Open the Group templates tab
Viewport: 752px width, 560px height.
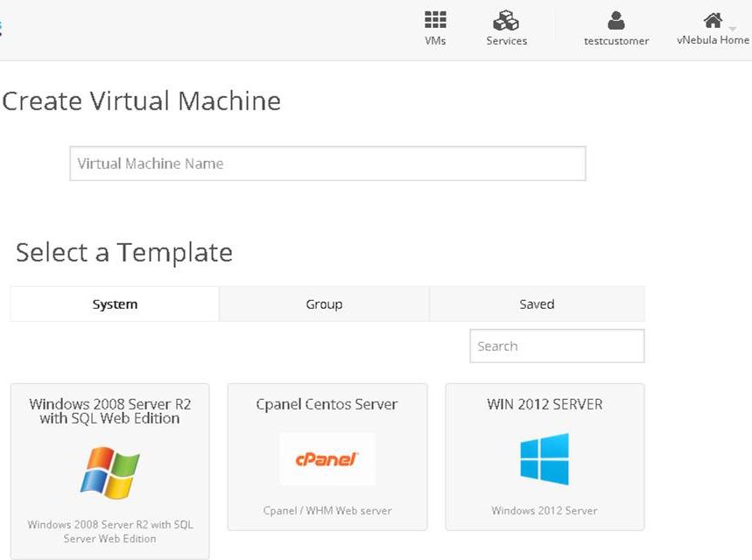[324, 304]
